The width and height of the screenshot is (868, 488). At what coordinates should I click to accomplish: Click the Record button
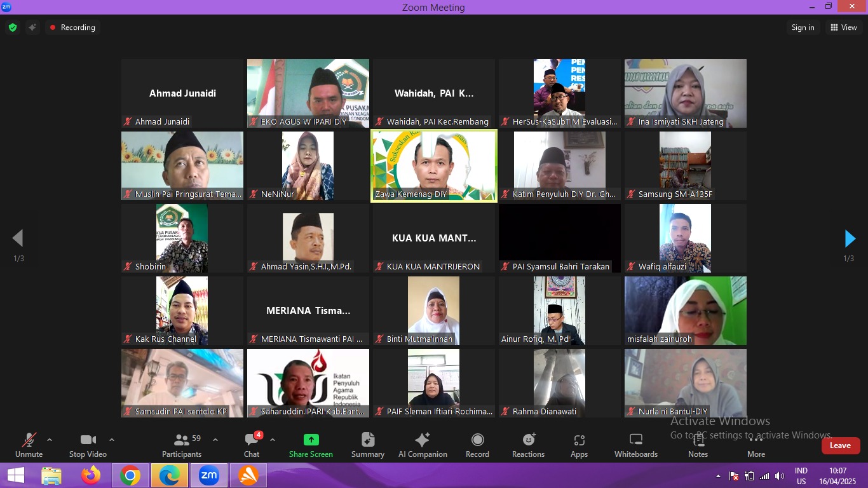coord(477,445)
